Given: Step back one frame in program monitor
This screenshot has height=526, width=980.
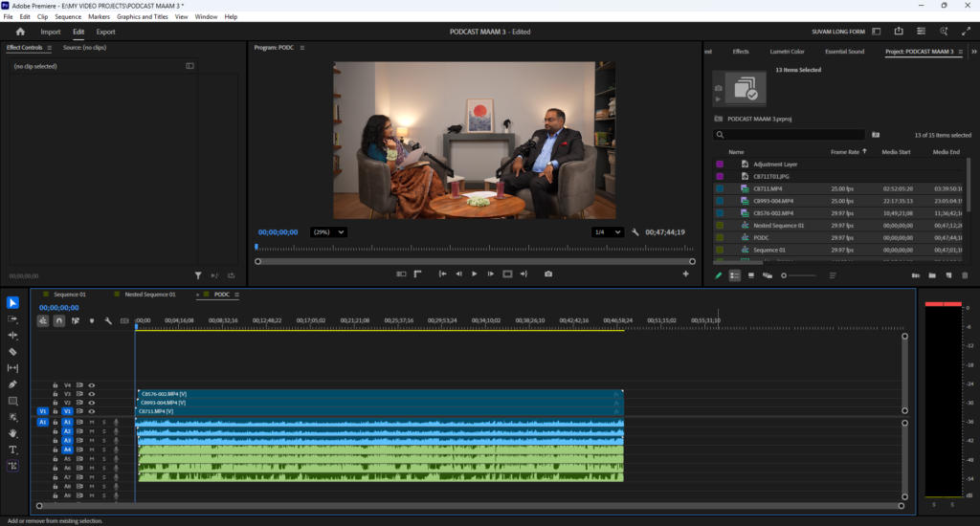Looking at the screenshot, I should (458, 274).
